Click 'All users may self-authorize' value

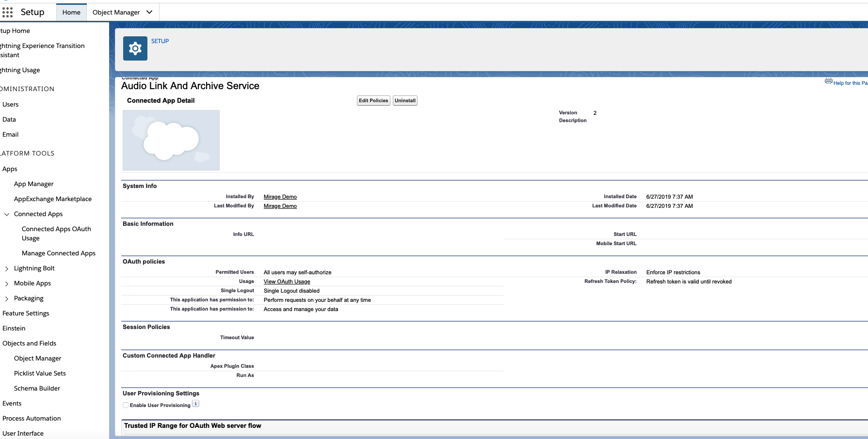[298, 272]
